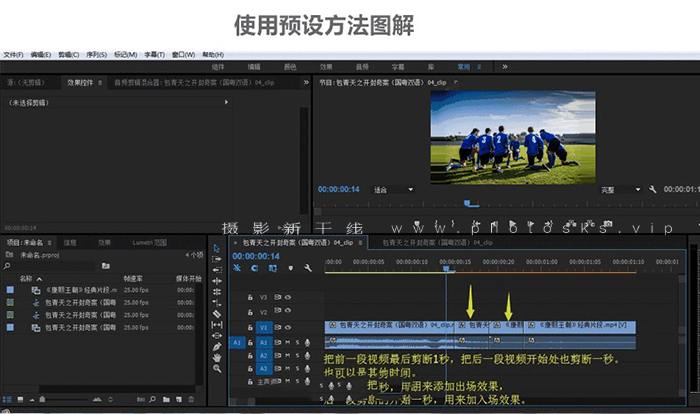Select the Track Select Forward tool
This screenshot has height=414, width=700.
217,259
